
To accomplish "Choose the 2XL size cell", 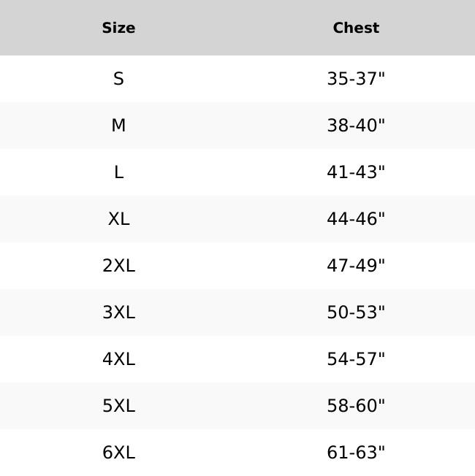I will (x=118, y=266).
